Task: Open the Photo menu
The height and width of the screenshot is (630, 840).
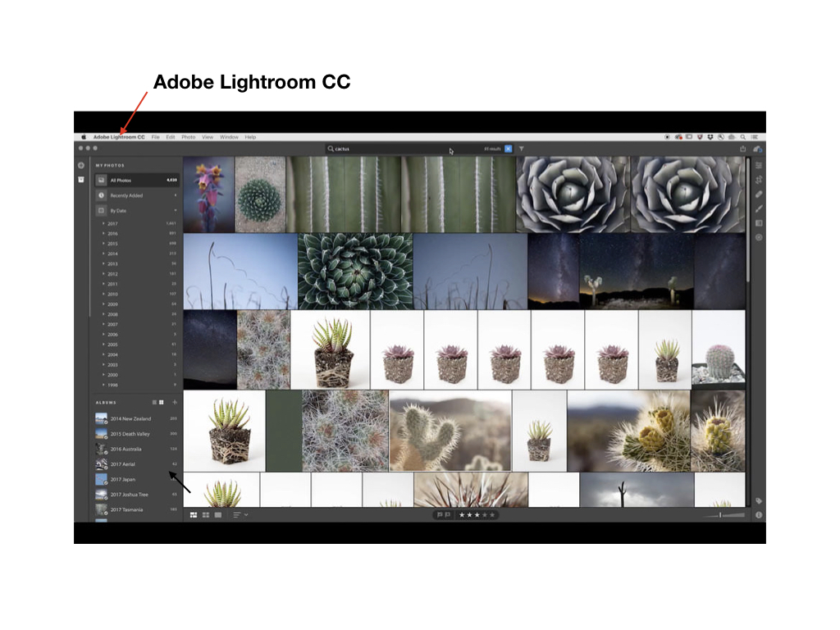Action: 189,137
